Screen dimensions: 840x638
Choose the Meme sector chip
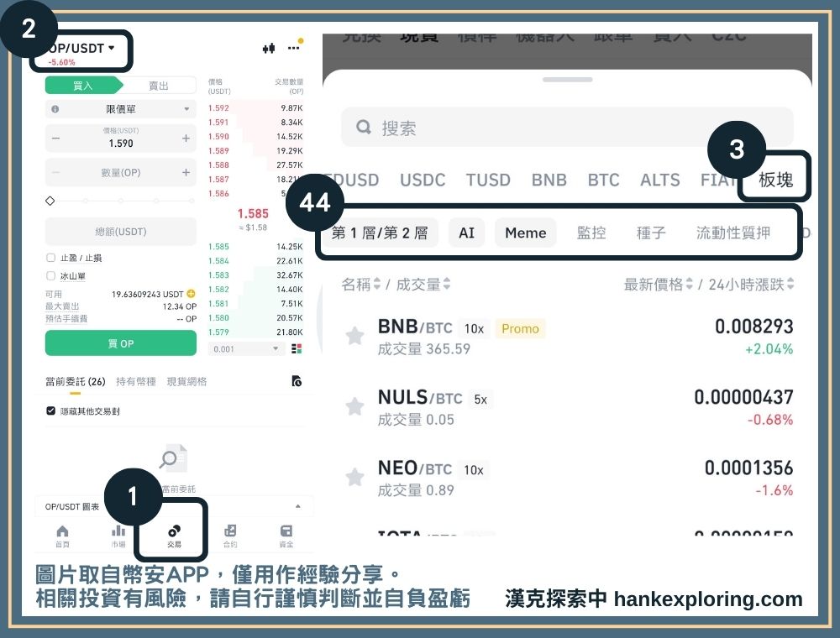tap(526, 233)
